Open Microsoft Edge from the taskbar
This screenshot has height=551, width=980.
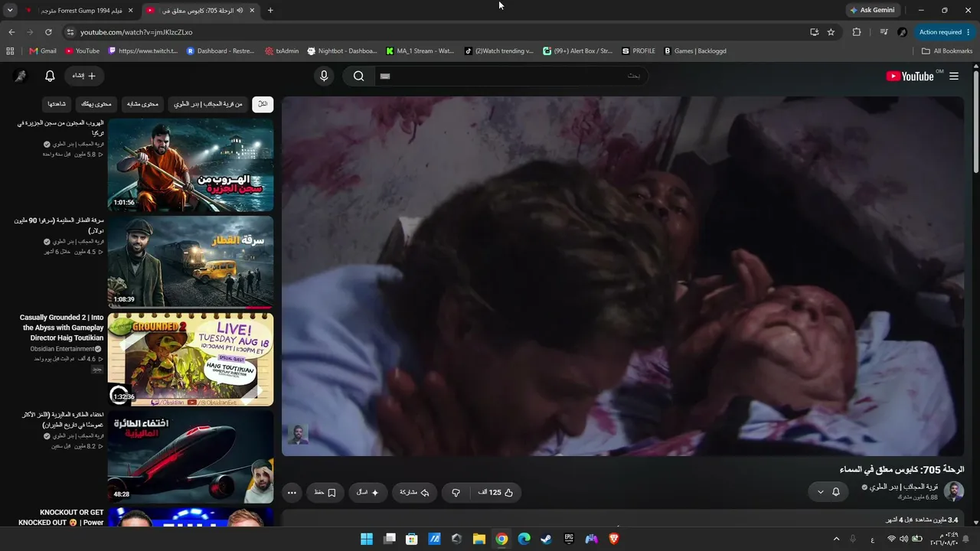pos(524,539)
